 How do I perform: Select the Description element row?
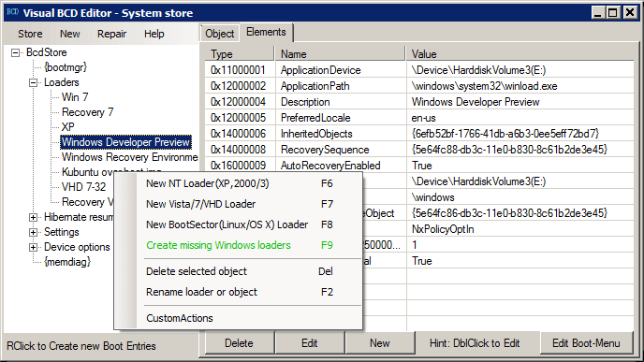click(x=419, y=102)
